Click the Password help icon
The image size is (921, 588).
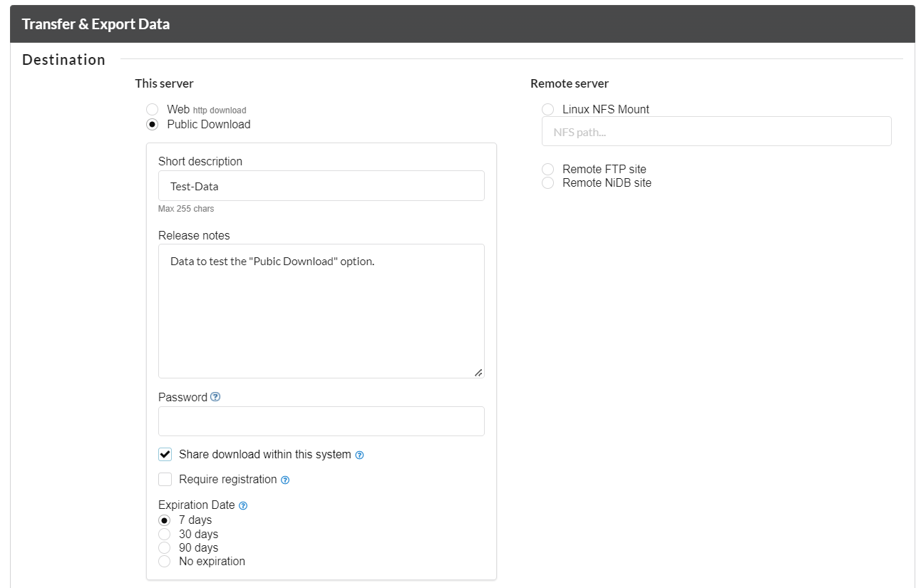coord(216,397)
